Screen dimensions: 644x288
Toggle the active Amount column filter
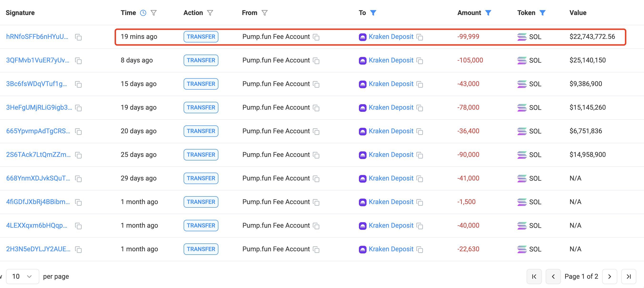488,13
